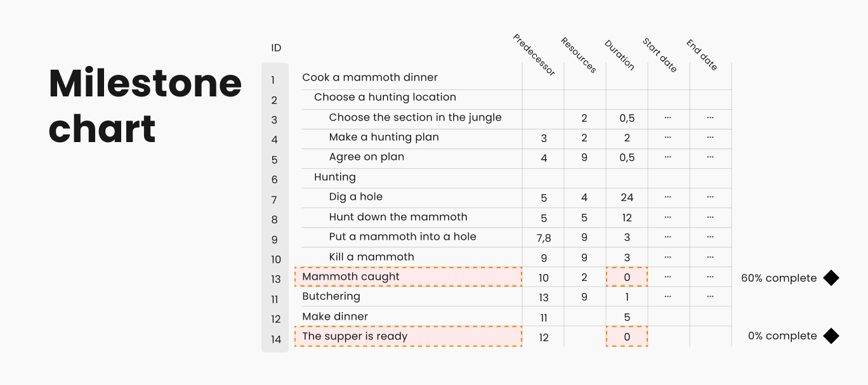Click the duration cell of 'Mammoth caught'
Viewport: 868px width, 385px height.
(x=627, y=277)
